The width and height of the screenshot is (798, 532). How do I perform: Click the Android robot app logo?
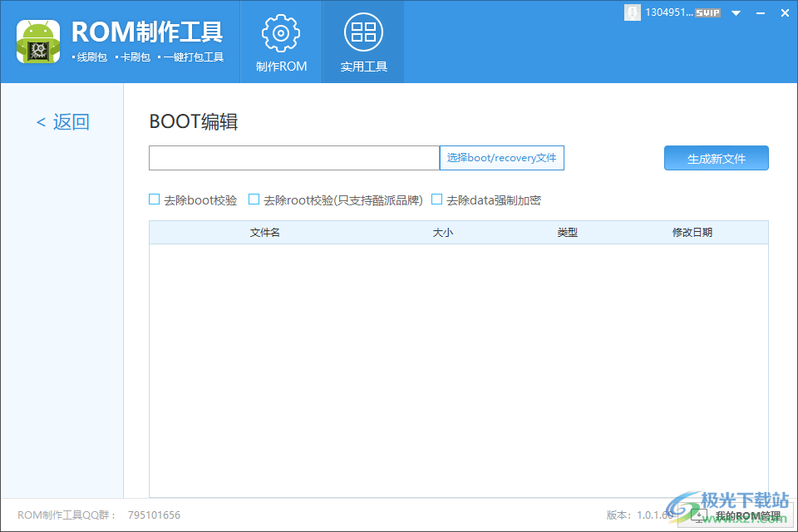[x=37, y=41]
